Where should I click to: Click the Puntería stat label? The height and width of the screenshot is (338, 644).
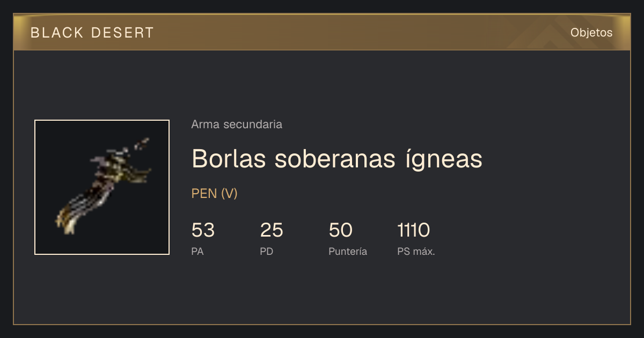coord(348,252)
